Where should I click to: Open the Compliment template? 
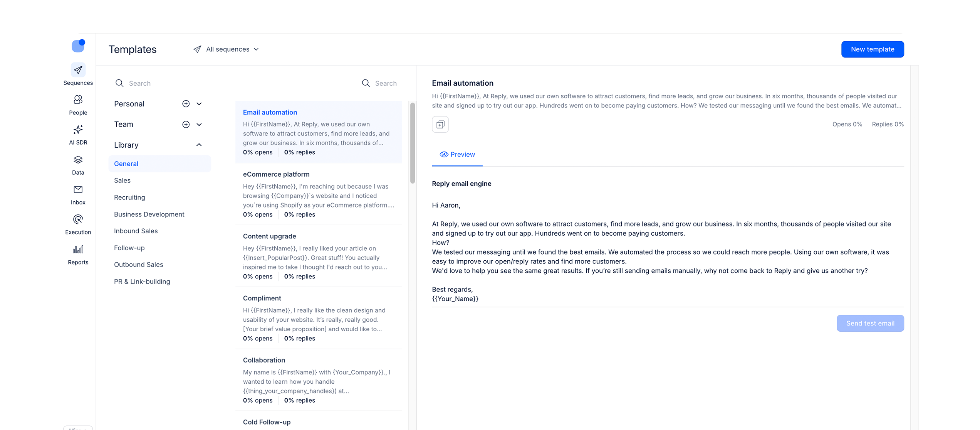point(319,318)
